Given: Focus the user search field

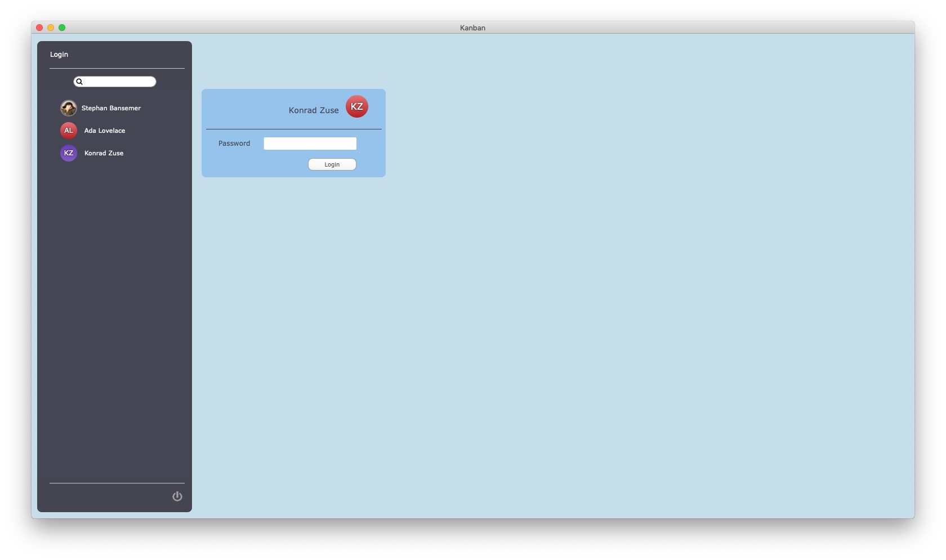Looking at the screenshot, I should tap(119, 82).
